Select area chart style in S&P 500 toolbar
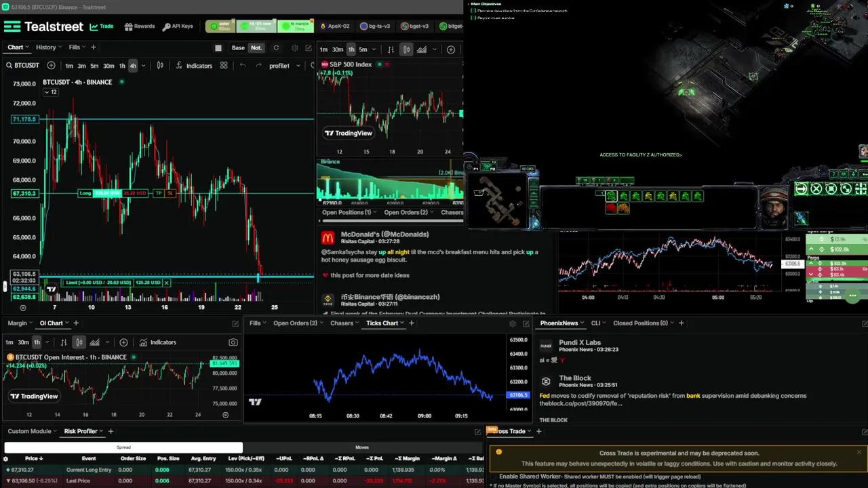Viewport: 868px width, 488px height. [x=422, y=49]
